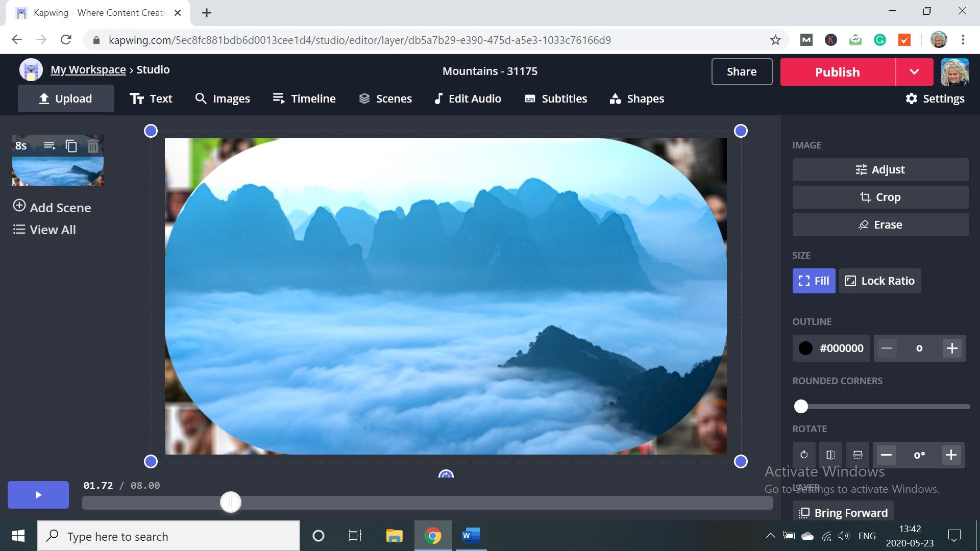Open the Edit Audio tool
Screen dimensions: 980x551
pos(467,98)
